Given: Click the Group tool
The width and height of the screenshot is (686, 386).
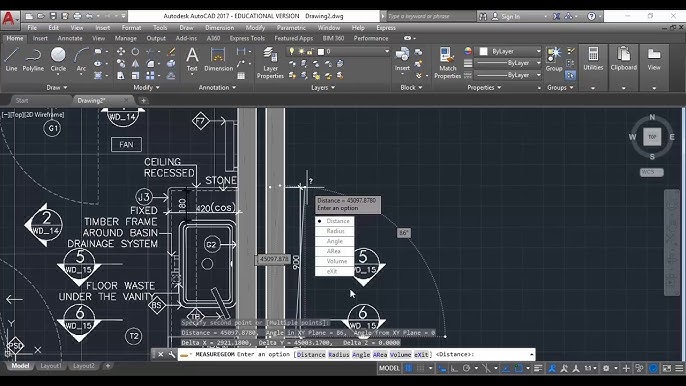Looking at the screenshot, I should point(554,59).
